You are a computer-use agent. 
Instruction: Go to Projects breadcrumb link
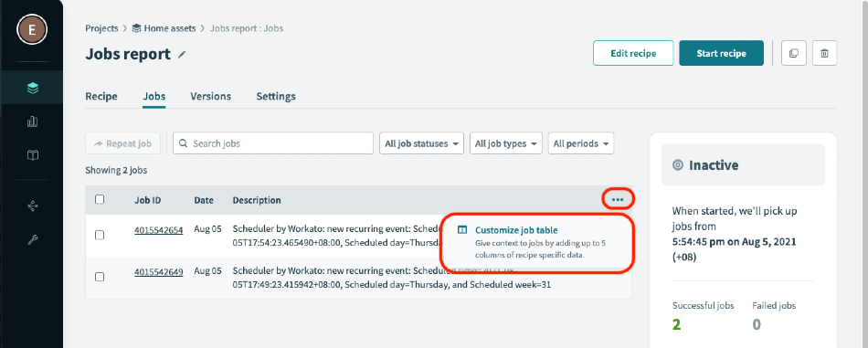[101, 28]
